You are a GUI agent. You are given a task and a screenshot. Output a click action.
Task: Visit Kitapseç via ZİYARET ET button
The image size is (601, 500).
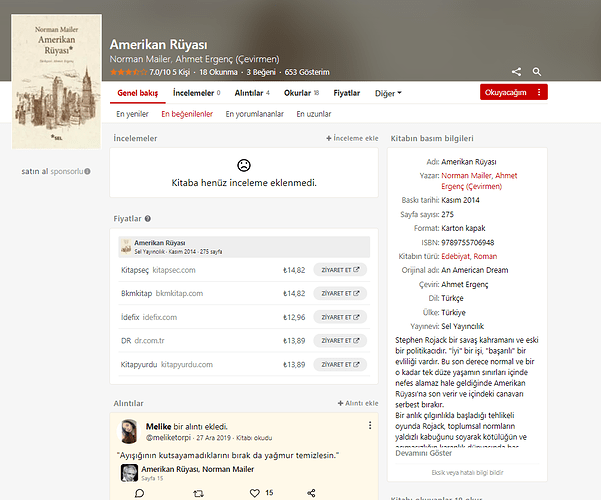pyautogui.click(x=340, y=270)
